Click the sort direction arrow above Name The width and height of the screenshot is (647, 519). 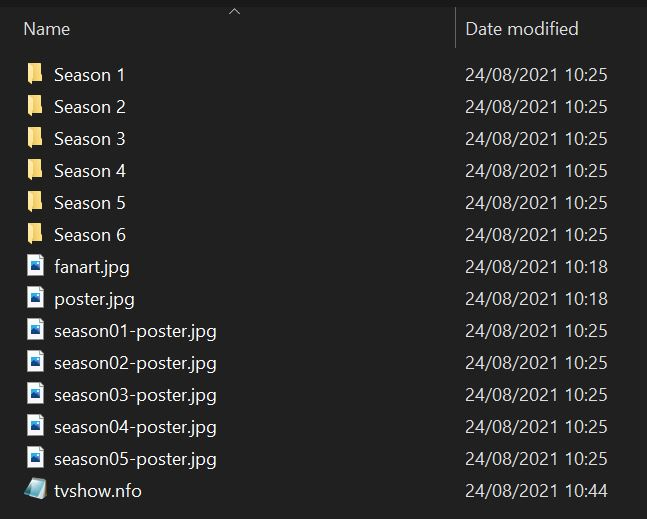point(234,12)
